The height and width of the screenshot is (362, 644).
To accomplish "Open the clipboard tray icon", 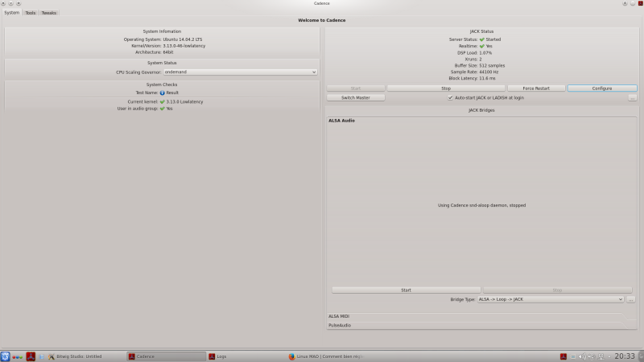I will (x=573, y=356).
